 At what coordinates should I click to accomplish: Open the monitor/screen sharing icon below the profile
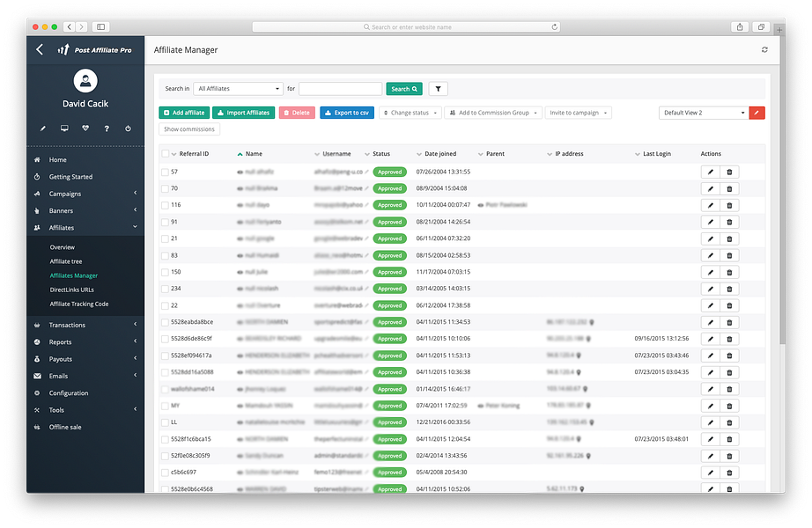64,128
